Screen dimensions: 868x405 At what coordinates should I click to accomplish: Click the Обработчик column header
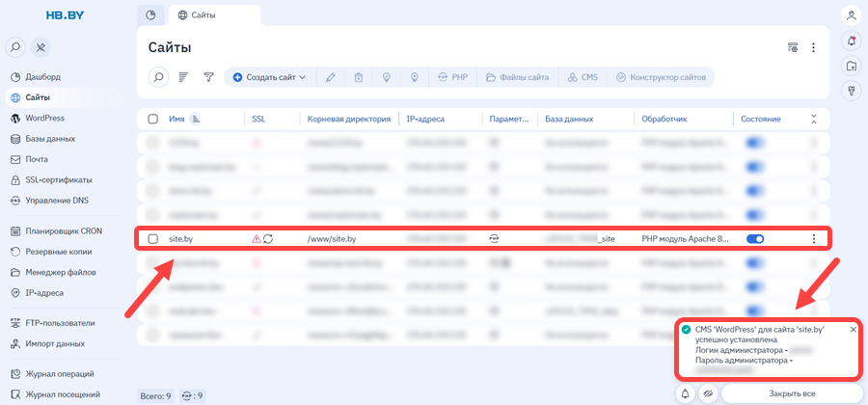tap(665, 119)
